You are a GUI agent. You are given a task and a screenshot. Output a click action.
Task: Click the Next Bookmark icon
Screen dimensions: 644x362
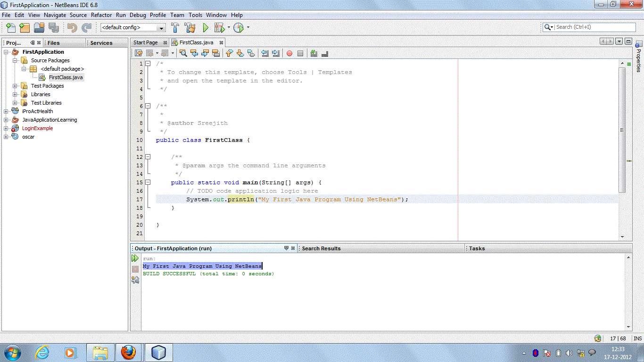click(x=240, y=53)
